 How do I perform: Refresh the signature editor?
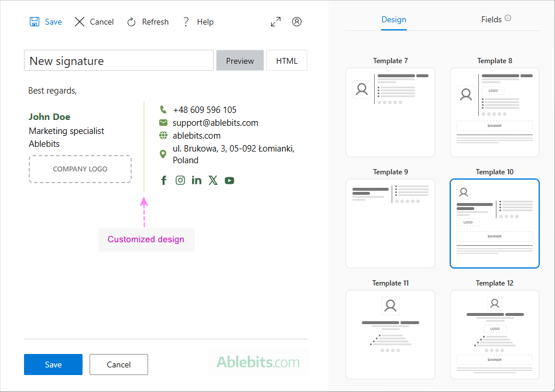pyautogui.click(x=148, y=22)
